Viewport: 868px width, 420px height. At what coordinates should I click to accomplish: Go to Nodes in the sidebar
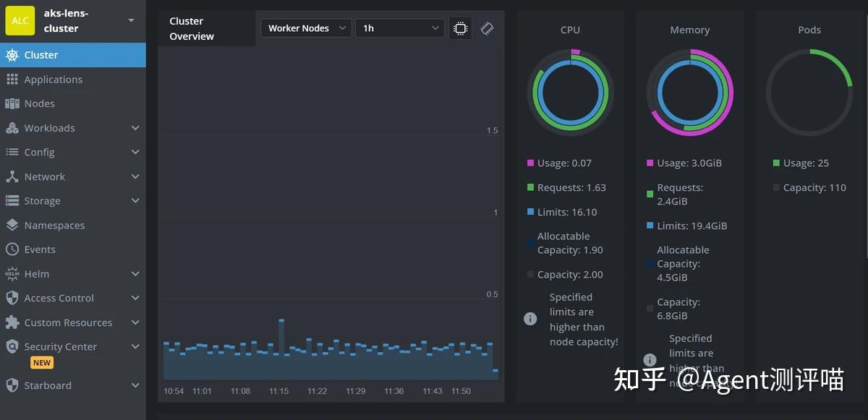[73, 103]
